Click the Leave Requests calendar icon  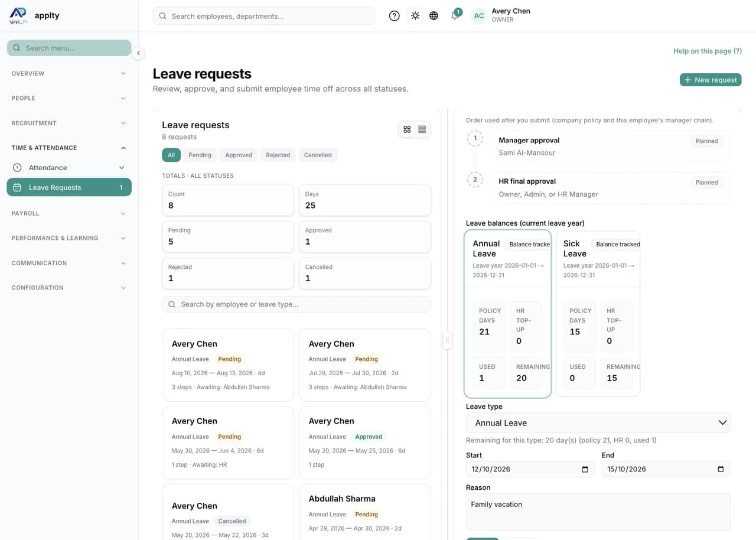[x=17, y=187]
